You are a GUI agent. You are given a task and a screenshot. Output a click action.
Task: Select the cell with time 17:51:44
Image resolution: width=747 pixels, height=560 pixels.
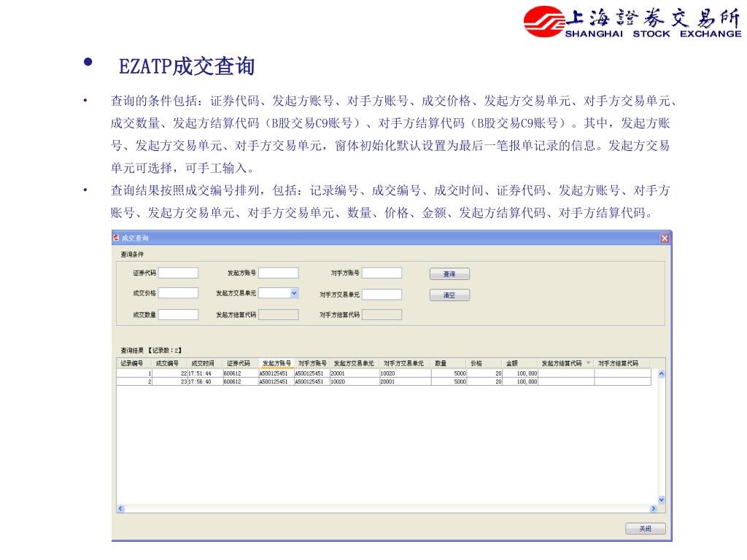205,374
